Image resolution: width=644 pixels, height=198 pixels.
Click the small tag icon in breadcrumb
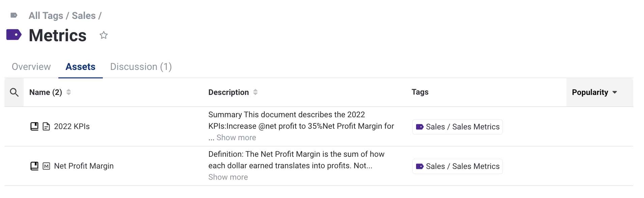point(14,15)
